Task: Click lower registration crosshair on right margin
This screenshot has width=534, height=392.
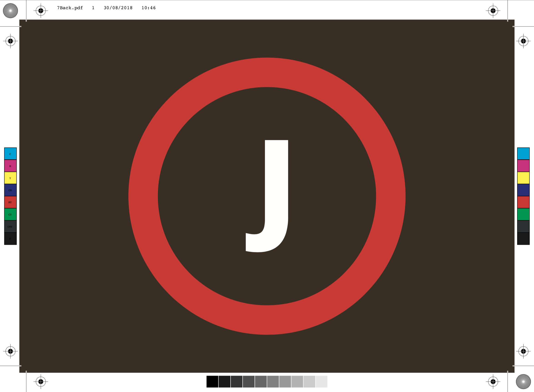Action: (523, 351)
